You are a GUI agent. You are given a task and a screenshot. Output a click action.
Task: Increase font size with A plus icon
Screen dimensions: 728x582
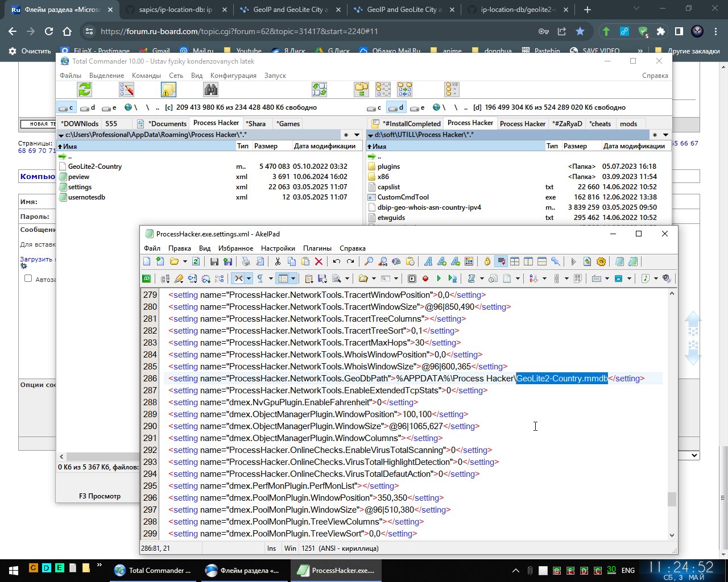tap(442, 261)
